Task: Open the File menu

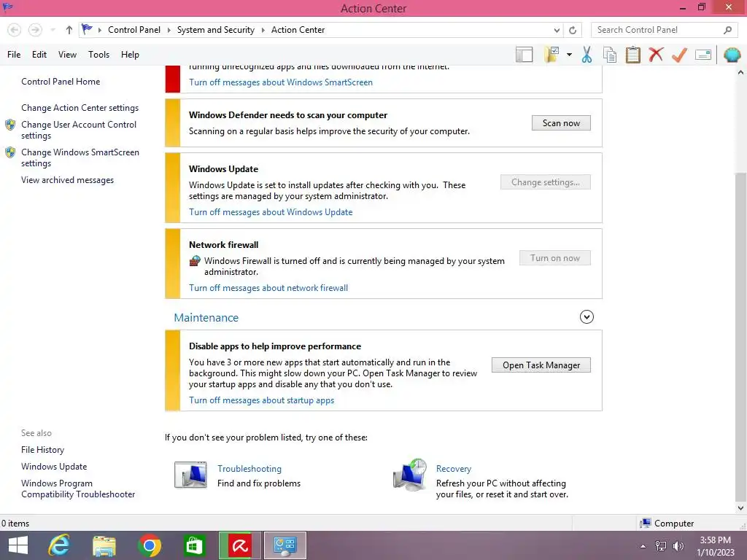Action: pos(14,55)
